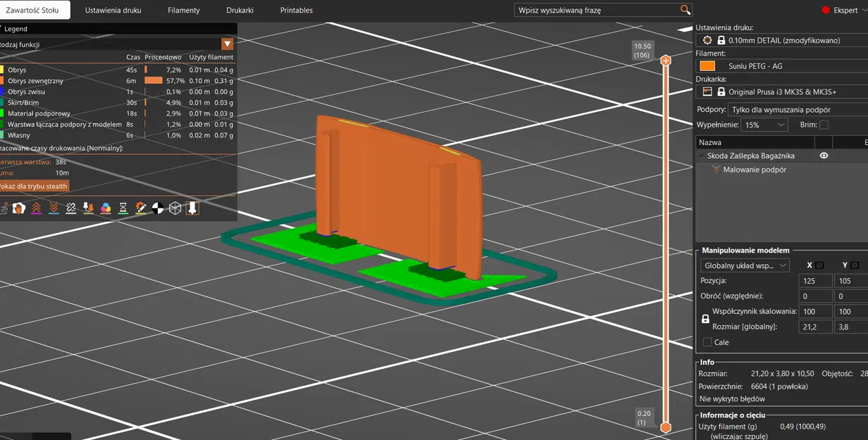Click the plus icon on layer slider
The width and height of the screenshot is (868, 440).
click(x=665, y=61)
